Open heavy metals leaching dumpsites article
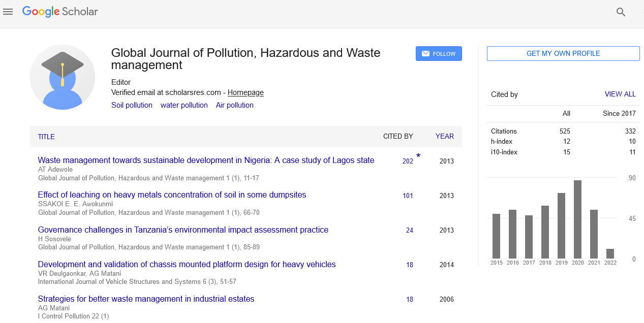This screenshot has width=644, height=323. coord(172,195)
